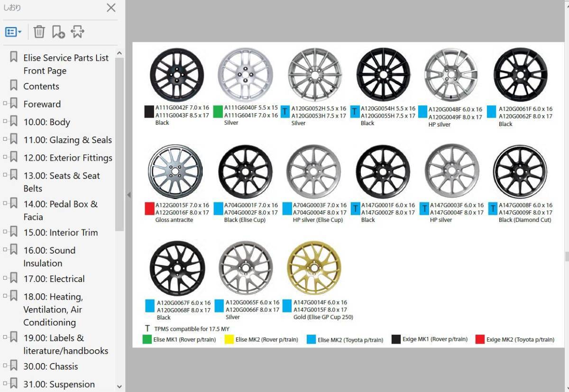The height and width of the screenshot is (392, 569).
Task: Click the Black (Elise Cup) wheel image
Action: coord(245,172)
